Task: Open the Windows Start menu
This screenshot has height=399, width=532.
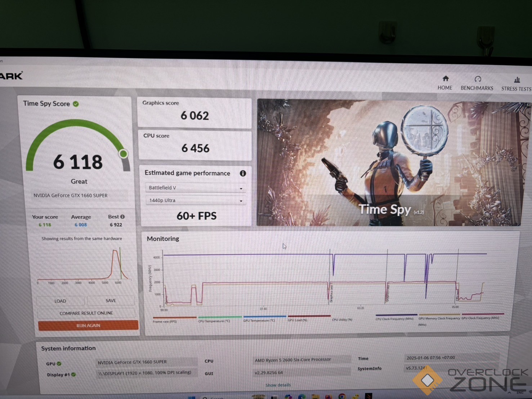Action: 192,398
